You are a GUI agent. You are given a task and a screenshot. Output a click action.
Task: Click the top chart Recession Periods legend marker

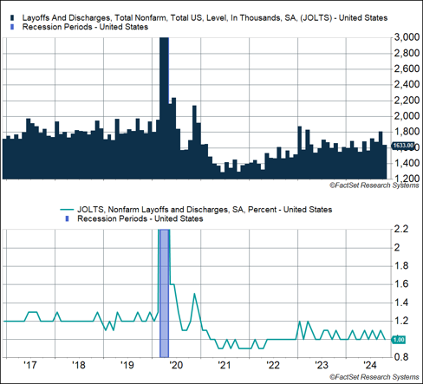[x=12, y=27]
